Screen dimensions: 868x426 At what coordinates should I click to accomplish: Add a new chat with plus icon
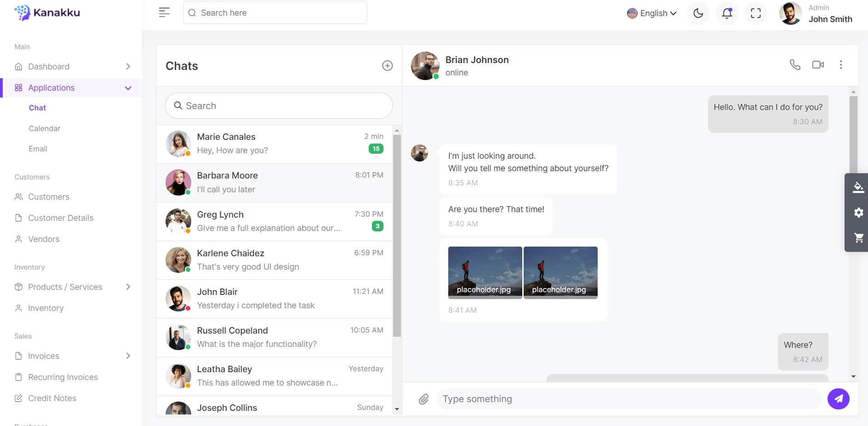[x=387, y=66]
